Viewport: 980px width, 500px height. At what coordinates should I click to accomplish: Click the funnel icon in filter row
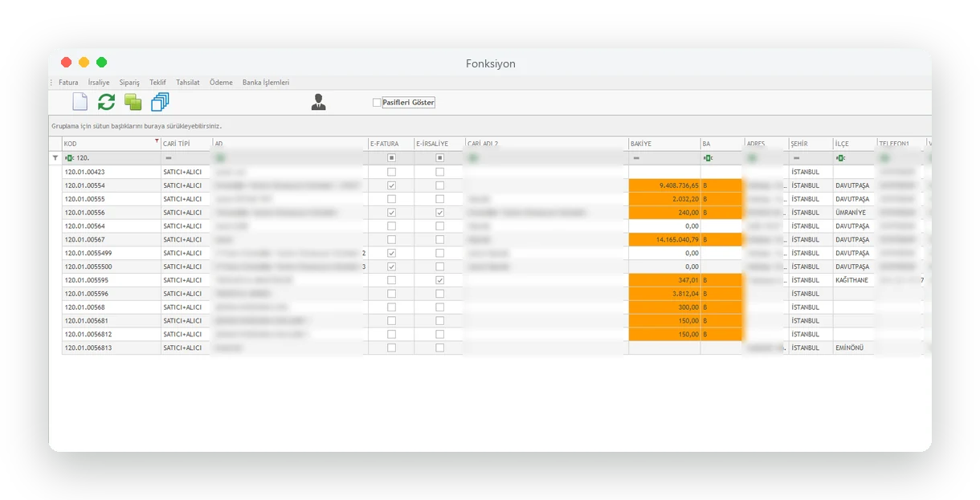(55, 158)
